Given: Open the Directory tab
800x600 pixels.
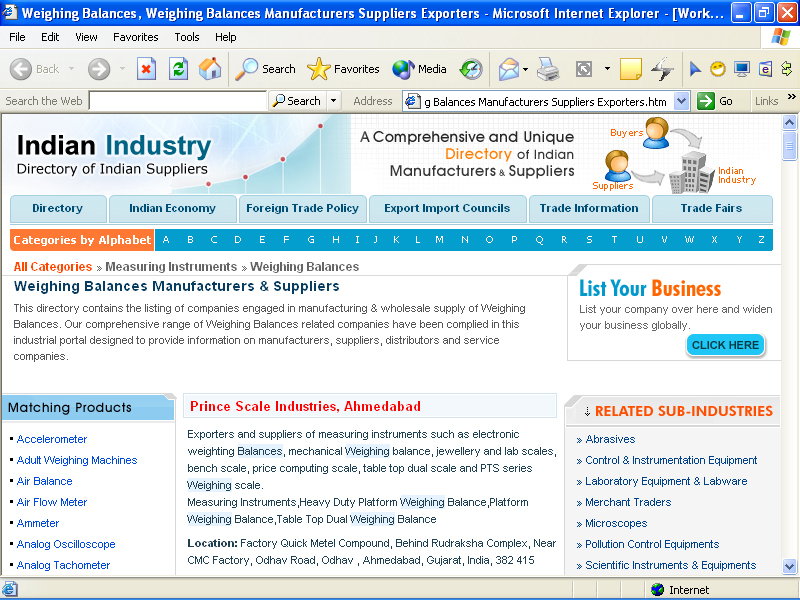Looking at the screenshot, I should click(58, 208).
